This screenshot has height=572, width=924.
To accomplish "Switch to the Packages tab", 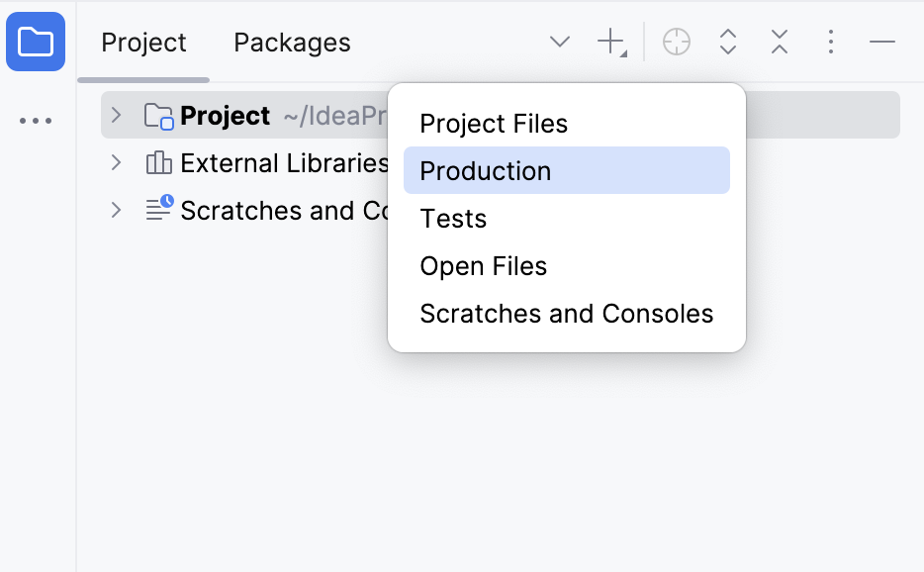I will coord(292,42).
